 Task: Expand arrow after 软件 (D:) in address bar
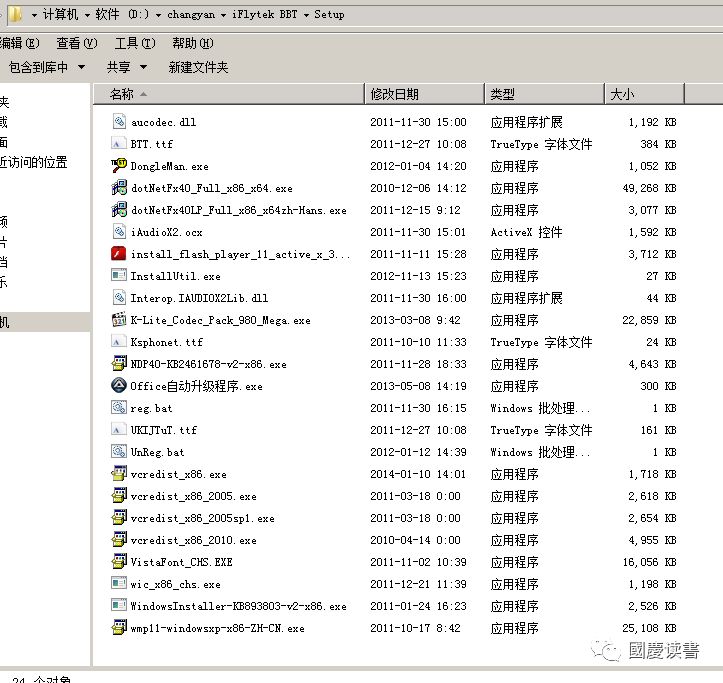tap(158, 15)
